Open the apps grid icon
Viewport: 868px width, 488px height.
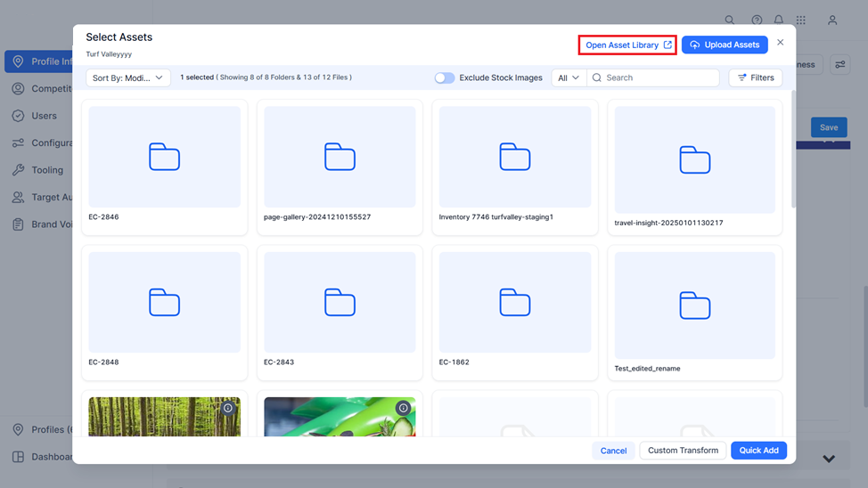pos(801,20)
